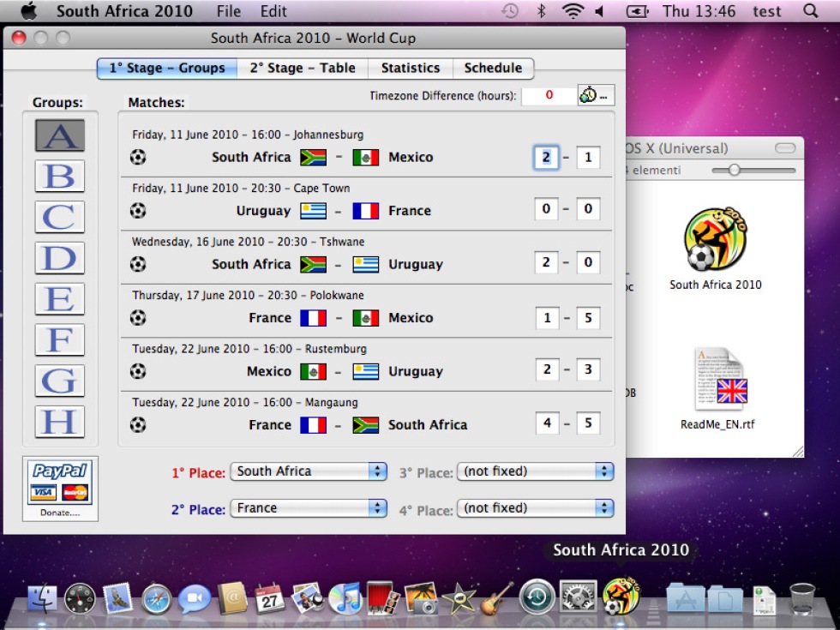The image size is (840, 630).
Task: Open the 1° Place dropdown
Action: pyautogui.click(x=309, y=471)
